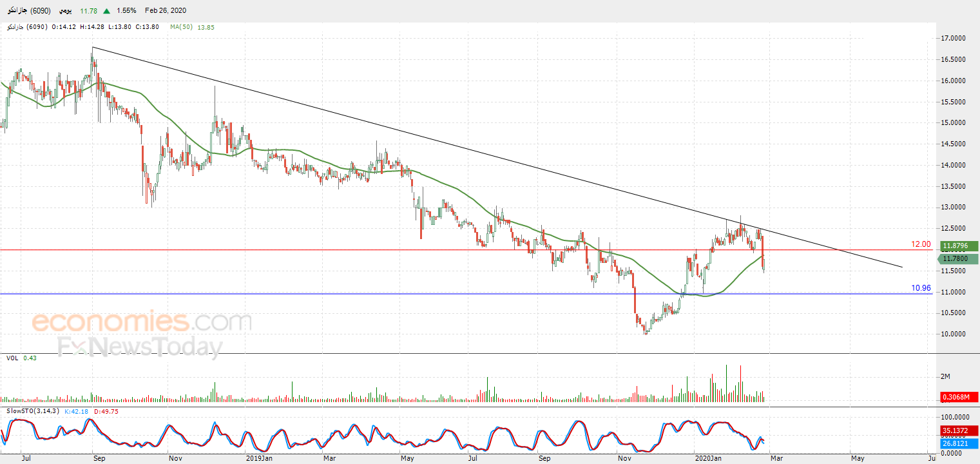Click the green 11.8796 price axis badge

[959, 246]
